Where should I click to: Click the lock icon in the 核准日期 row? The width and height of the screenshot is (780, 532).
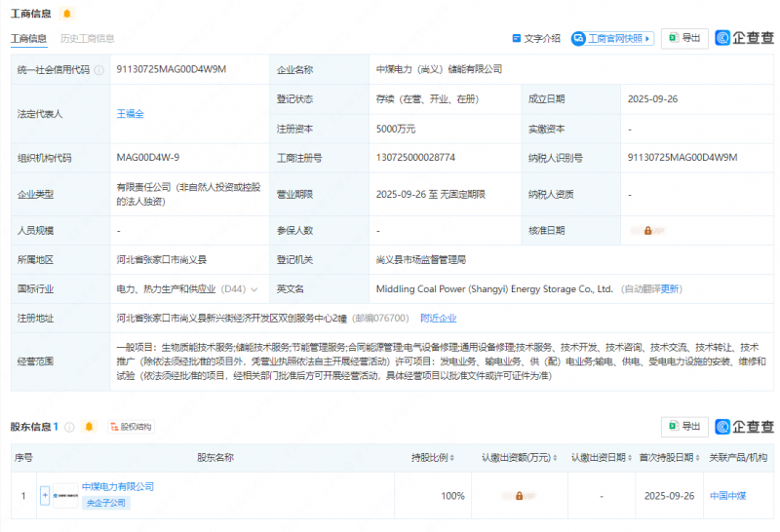point(648,231)
